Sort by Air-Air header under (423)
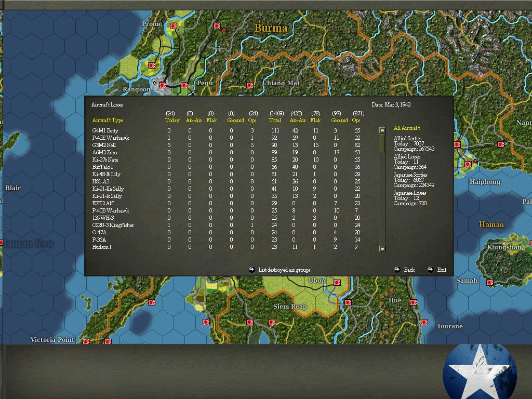 tap(298, 120)
